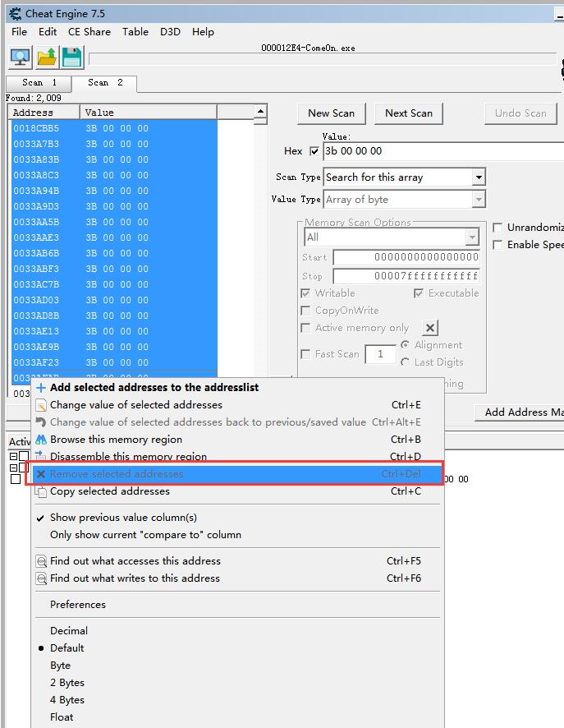Tick the Enable Speedhack checkbox
The width and height of the screenshot is (564, 728).
pyautogui.click(x=498, y=245)
